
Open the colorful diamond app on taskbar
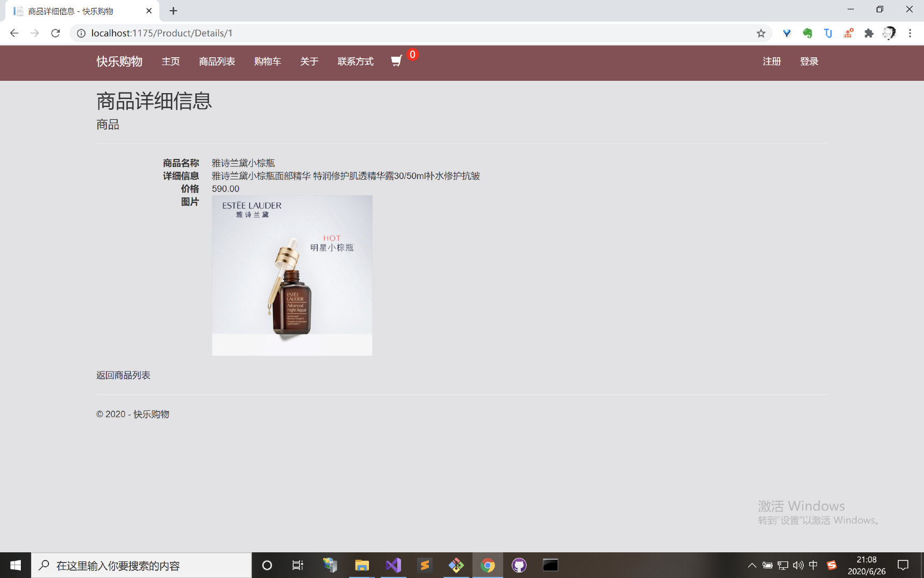(456, 565)
